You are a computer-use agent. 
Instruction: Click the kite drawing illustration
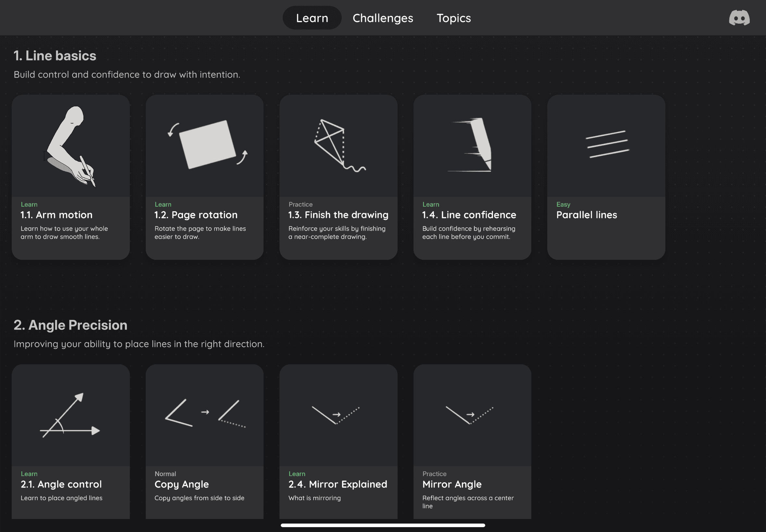click(x=340, y=145)
